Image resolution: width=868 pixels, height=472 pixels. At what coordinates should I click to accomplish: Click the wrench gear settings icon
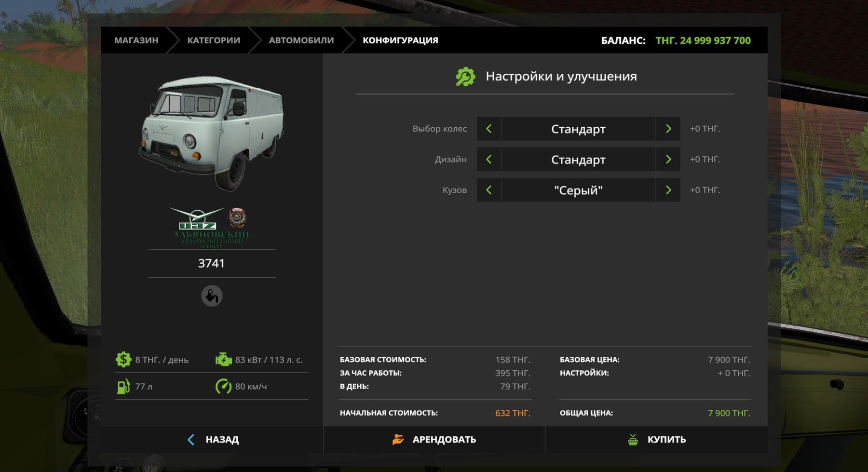[465, 77]
